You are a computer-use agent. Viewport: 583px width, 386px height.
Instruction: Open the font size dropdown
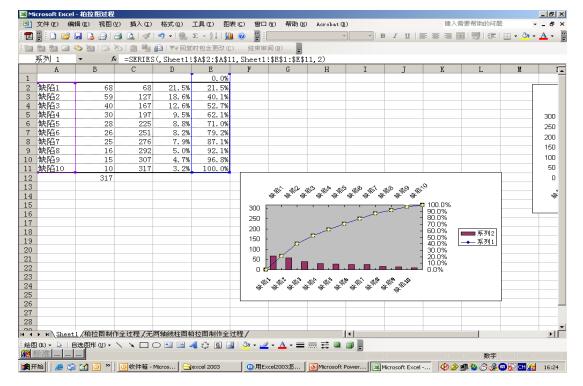point(370,36)
